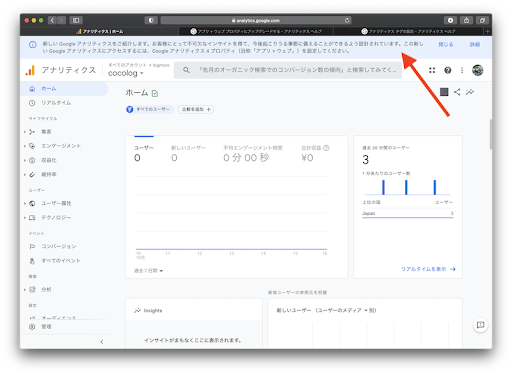Click the Japan row in realtime card

(408, 214)
